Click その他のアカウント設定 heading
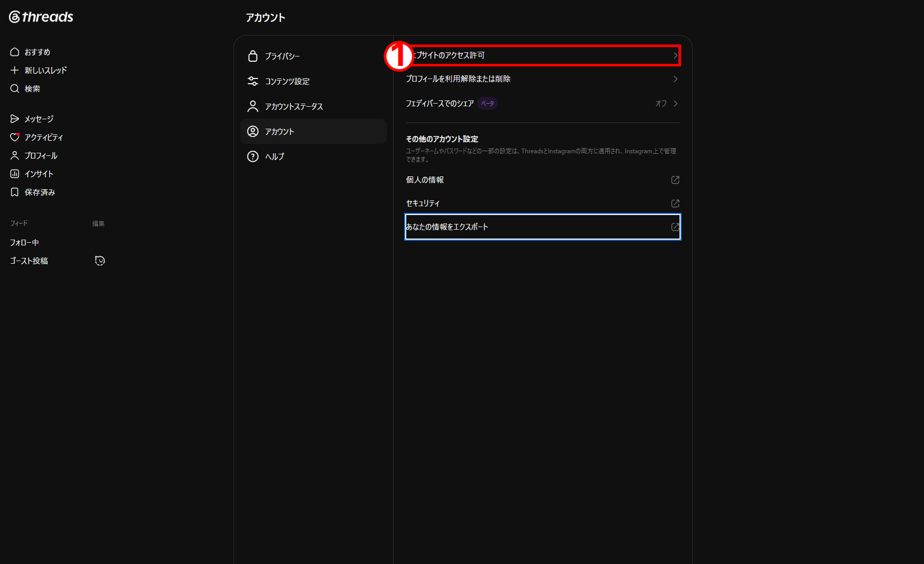The width and height of the screenshot is (924, 564). [x=442, y=139]
